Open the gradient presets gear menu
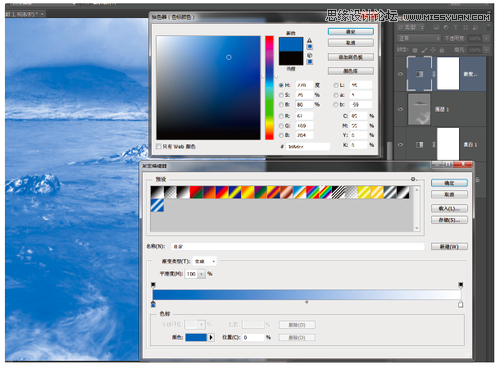Image resolution: width=500 pixels, height=369 pixels. (413, 179)
